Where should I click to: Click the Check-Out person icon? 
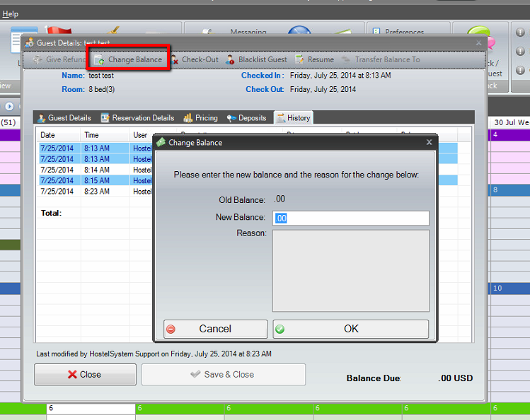point(174,60)
